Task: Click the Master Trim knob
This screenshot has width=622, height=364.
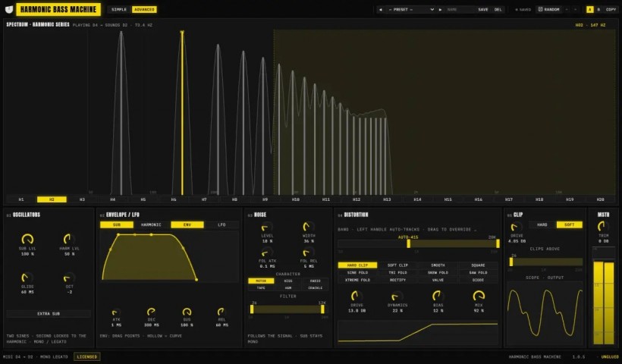Action: click(x=603, y=227)
